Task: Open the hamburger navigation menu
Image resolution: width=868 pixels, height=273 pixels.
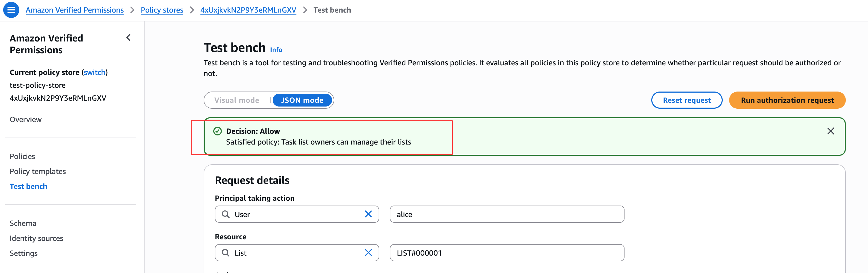Action: 11,10
